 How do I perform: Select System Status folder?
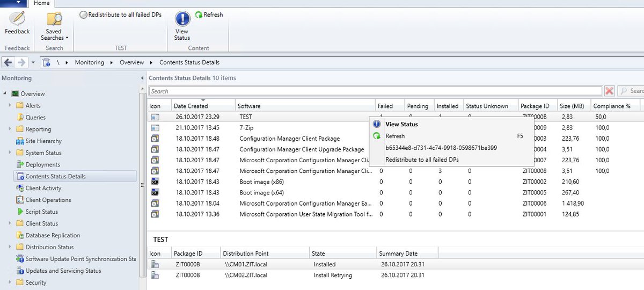(x=39, y=153)
